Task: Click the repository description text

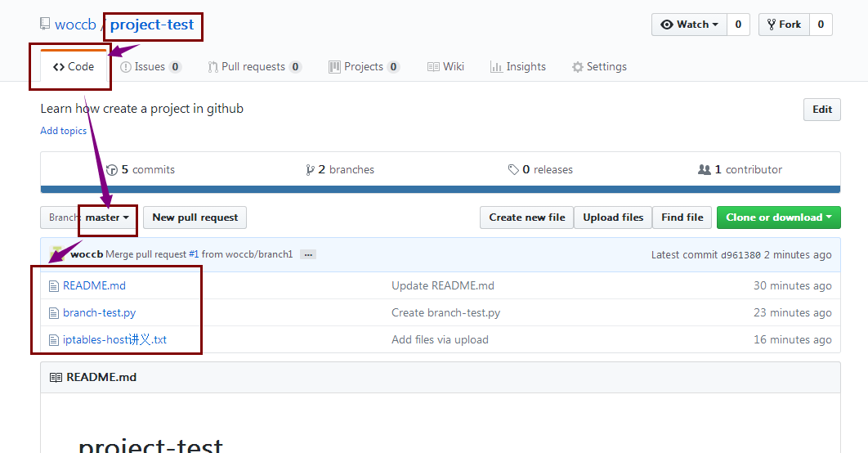Action: click(x=141, y=109)
